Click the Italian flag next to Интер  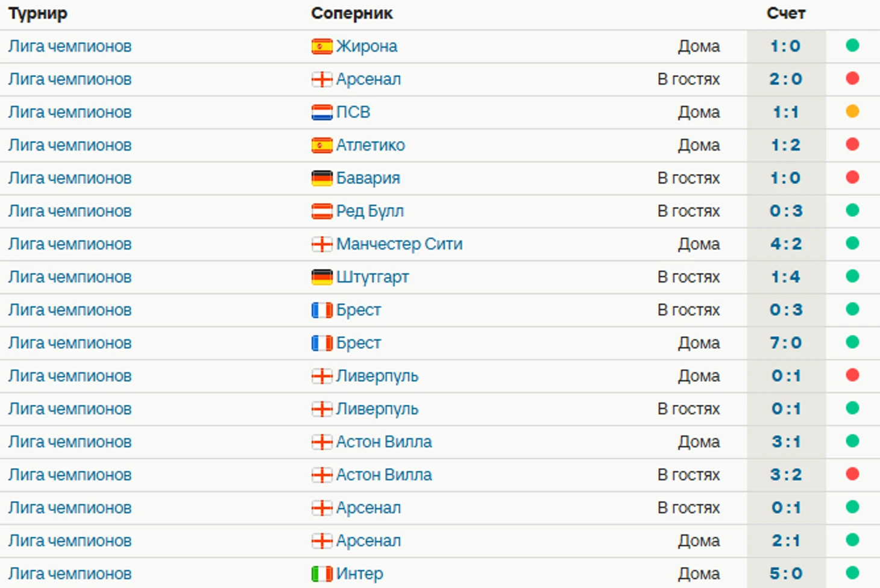pyautogui.click(x=322, y=574)
